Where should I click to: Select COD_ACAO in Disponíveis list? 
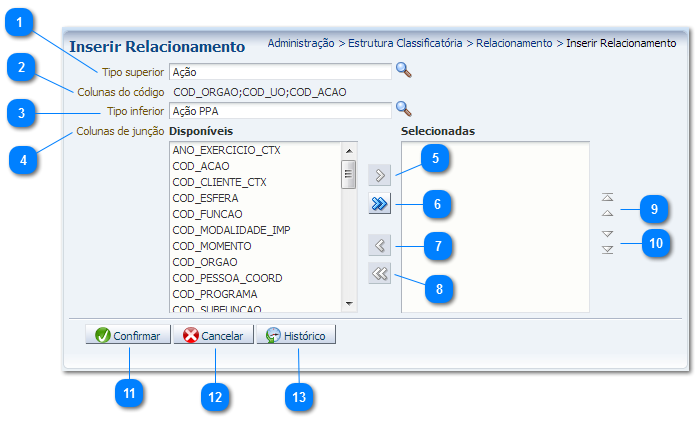[x=199, y=166]
